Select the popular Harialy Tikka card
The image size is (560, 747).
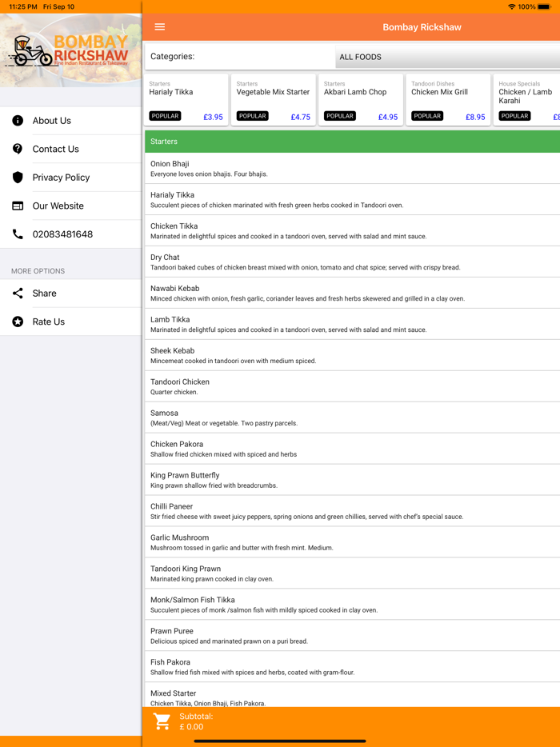coord(186,99)
